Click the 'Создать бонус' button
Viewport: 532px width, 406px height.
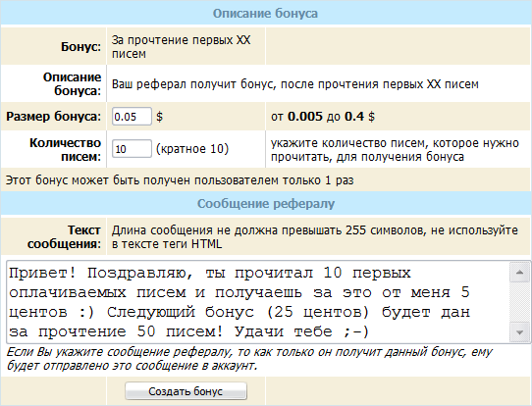click(x=186, y=391)
